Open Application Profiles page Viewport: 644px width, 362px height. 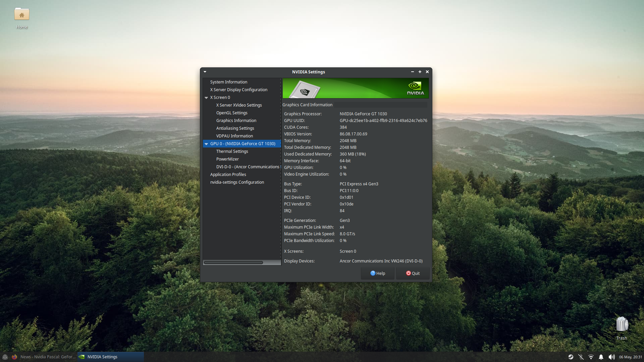228,175
